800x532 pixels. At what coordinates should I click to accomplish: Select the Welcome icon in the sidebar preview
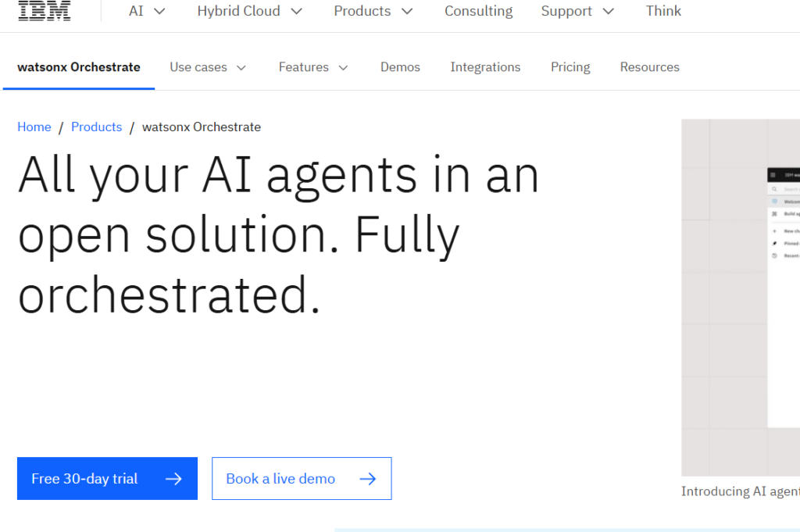775,201
